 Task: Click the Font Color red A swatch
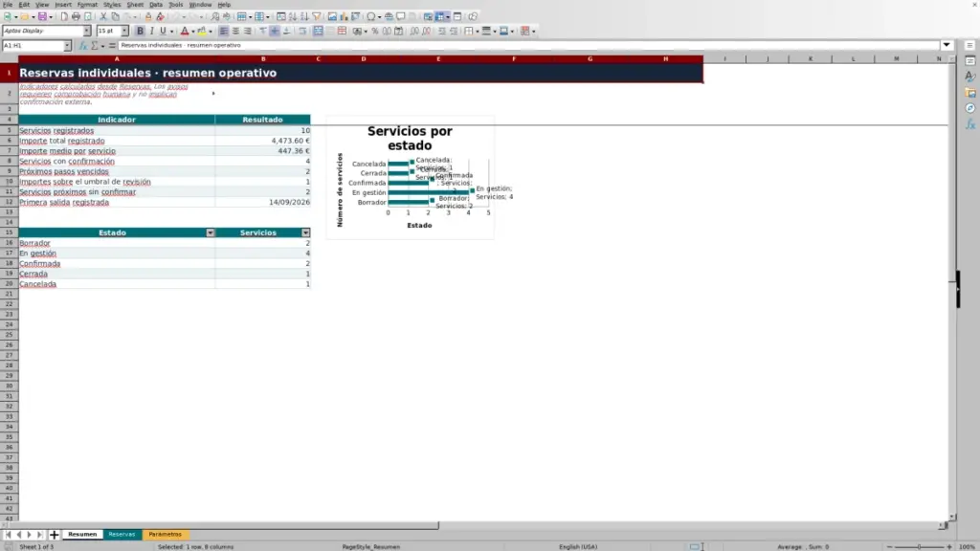coord(185,32)
